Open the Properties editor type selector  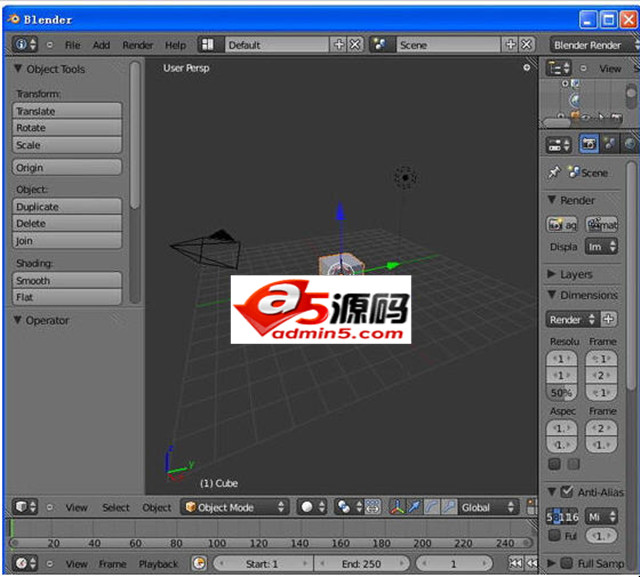559,144
